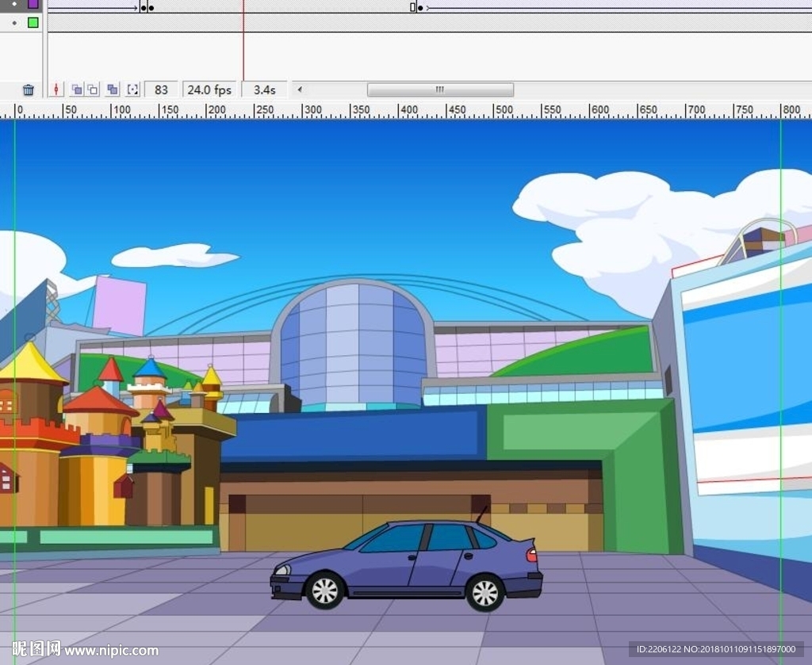Viewport: 812px width, 665px height.
Task: Click the current frame field showing 83
Action: click(x=162, y=90)
